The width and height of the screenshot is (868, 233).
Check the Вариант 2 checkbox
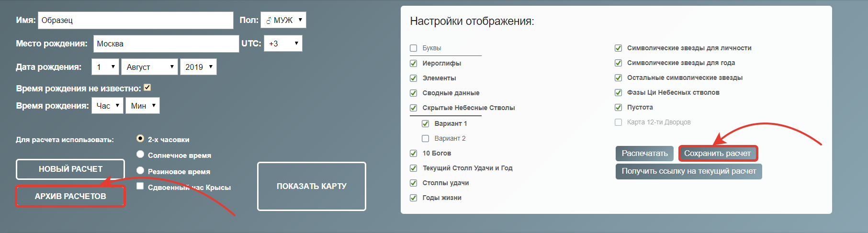point(426,138)
